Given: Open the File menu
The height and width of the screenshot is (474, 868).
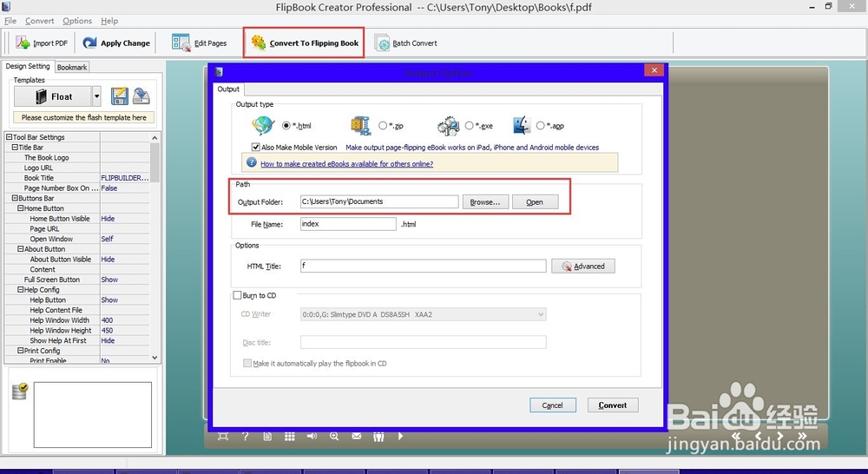Looking at the screenshot, I should [10, 21].
